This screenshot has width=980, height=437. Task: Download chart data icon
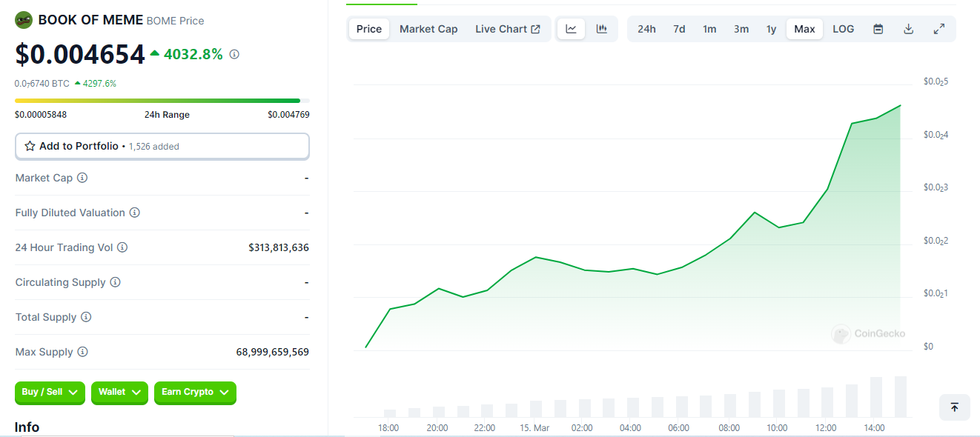pos(909,29)
